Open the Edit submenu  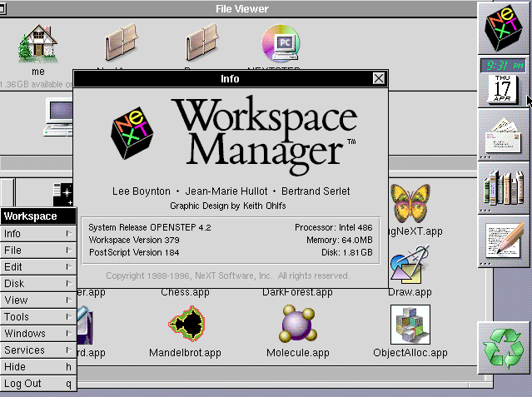[x=38, y=266]
